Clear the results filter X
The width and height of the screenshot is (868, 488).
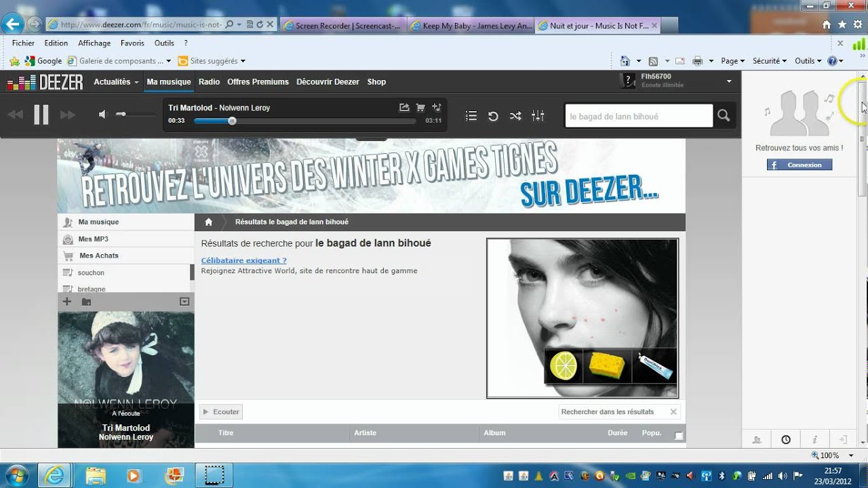[673, 411]
